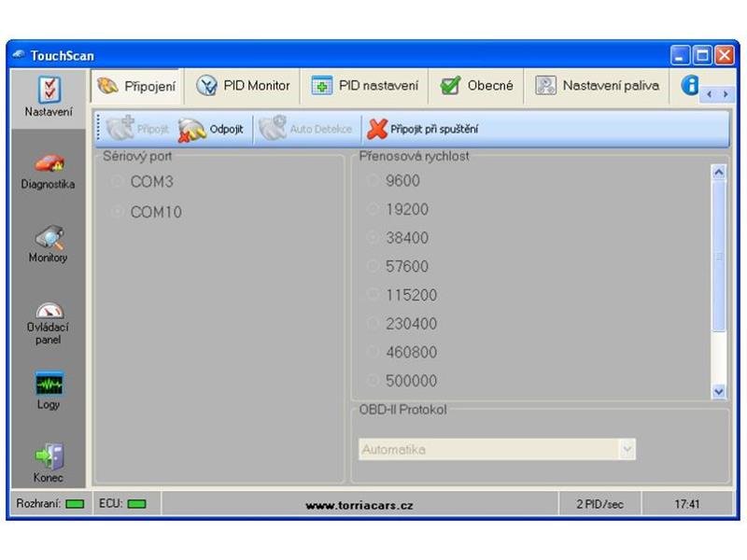Screen dimensions: 747x560
Task: Select the COM3 serial port
Action: coord(142,181)
